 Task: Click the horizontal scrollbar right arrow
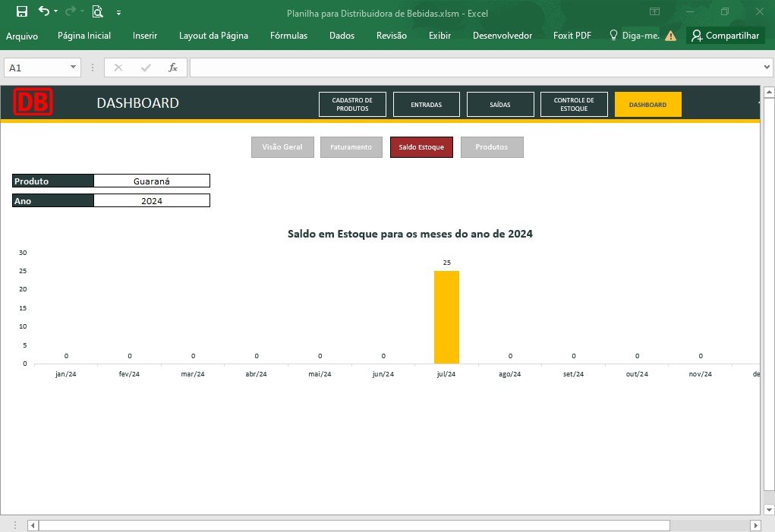tap(755, 525)
